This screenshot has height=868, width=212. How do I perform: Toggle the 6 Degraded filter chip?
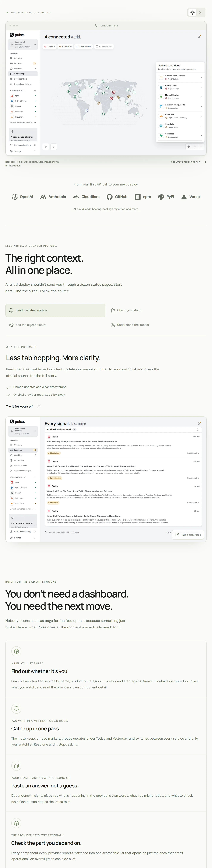66,47
